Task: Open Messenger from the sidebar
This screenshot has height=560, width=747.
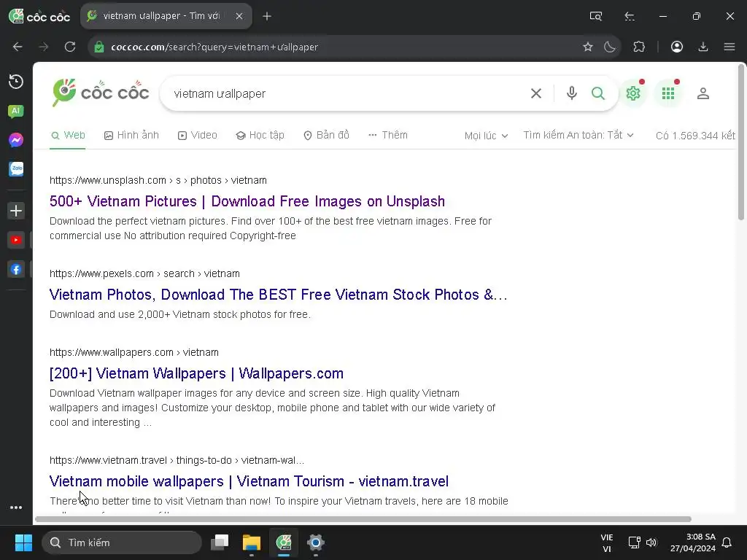Action: point(16,140)
